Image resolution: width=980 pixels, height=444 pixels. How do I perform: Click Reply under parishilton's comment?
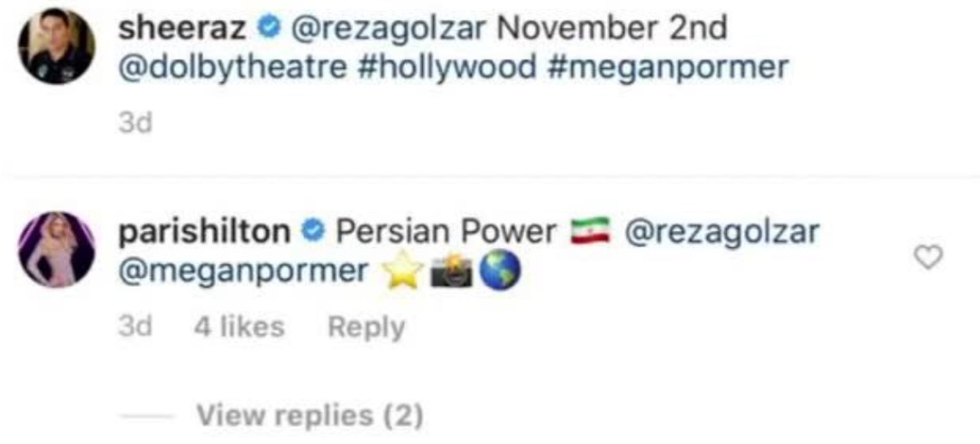coord(366,327)
